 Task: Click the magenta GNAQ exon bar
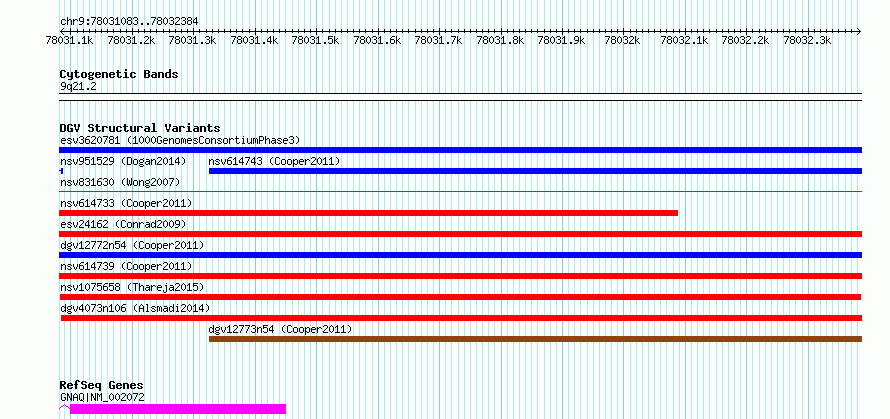pos(178,409)
